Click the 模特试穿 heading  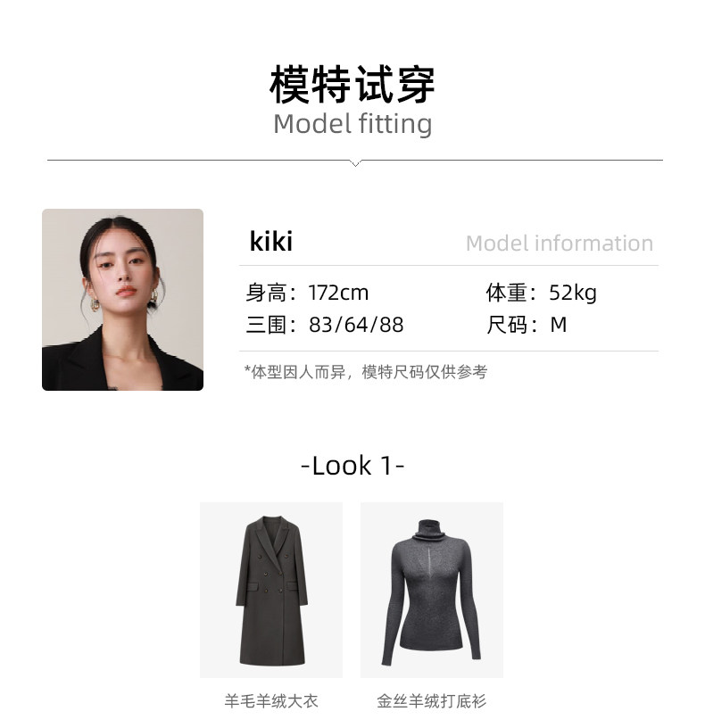352,85
